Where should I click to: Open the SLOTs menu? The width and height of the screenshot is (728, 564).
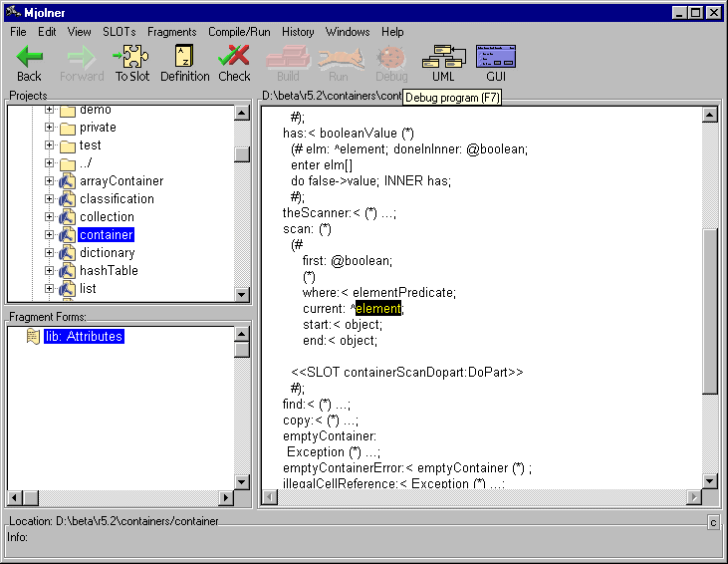click(x=119, y=32)
